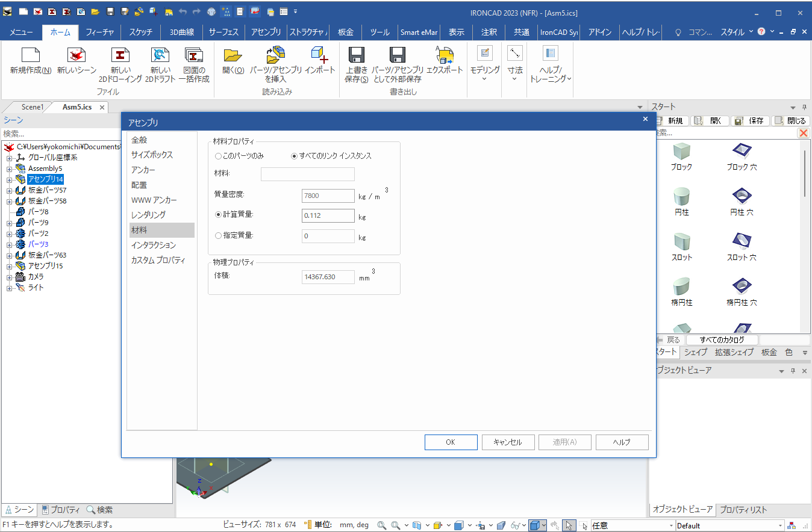
Task: Open the 新しい2Dドローイング tool
Action: pyautogui.click(x=120, y=56)
